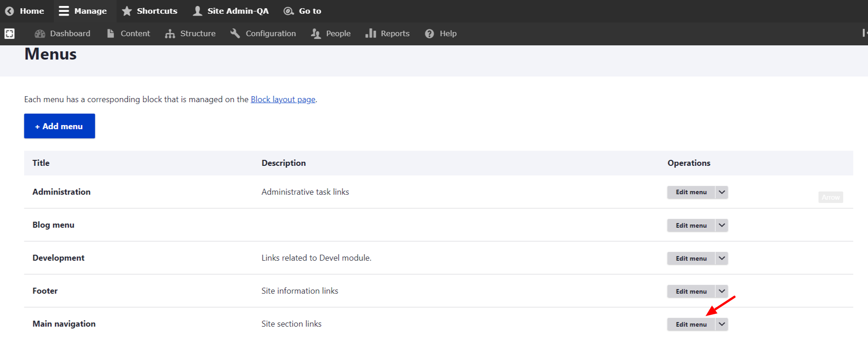Open the Help question-mark item
Viewport: 868px width, 339px height.
click(441, 33)
